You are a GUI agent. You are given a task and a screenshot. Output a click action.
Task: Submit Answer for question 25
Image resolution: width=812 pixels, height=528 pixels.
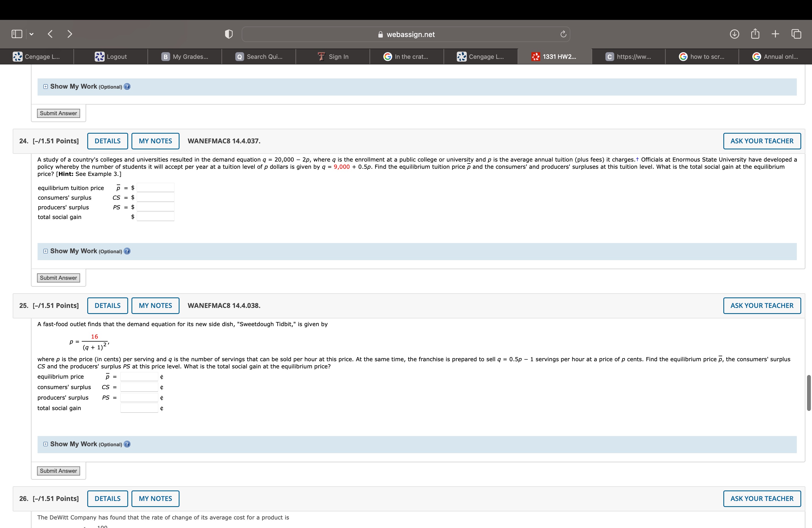[x=58, y=471]
